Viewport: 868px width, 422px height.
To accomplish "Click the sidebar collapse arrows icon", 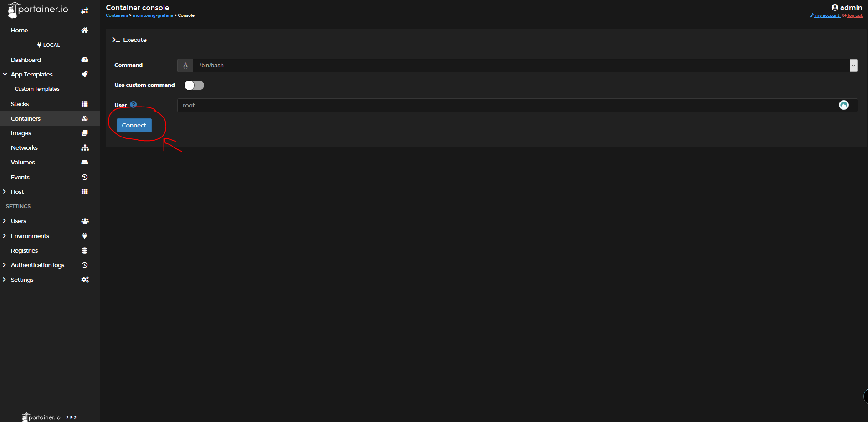I will (85, 10).
